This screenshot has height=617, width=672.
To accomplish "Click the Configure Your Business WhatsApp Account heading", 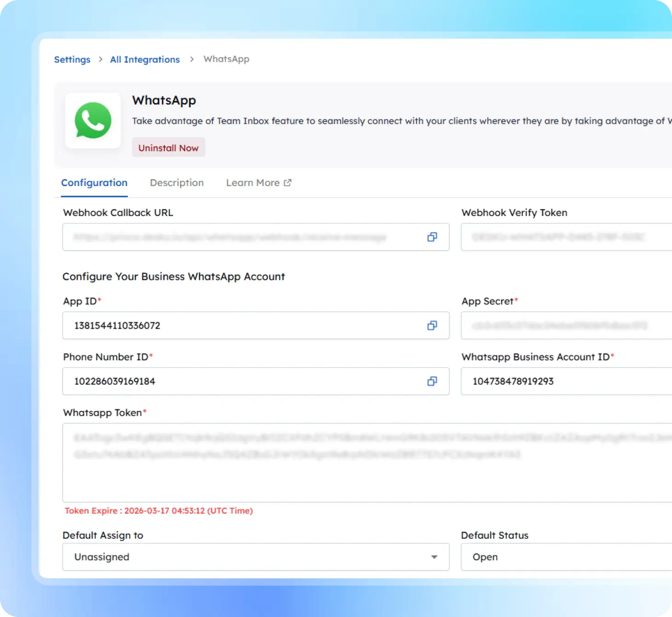I will coord(174,277).
